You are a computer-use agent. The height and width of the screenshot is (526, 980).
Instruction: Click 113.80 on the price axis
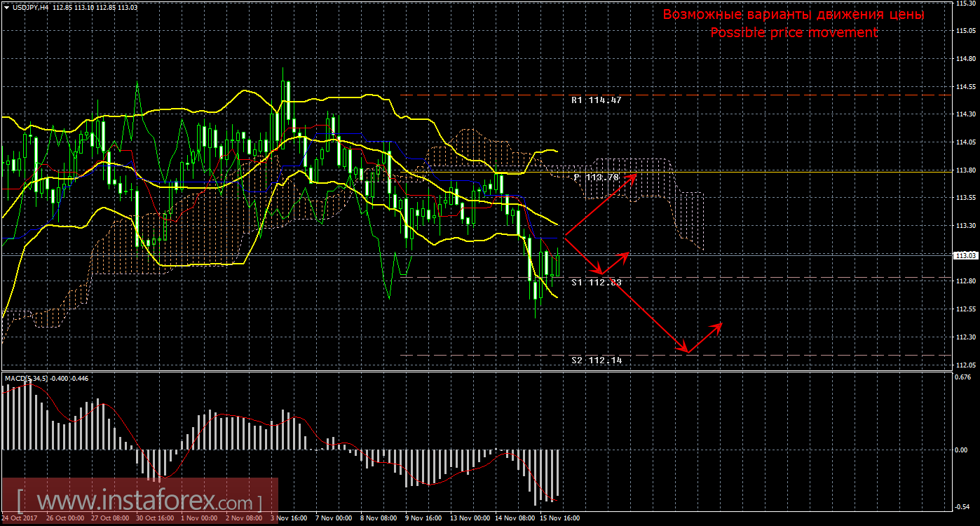pyautogui.click(x=965, y=170)
